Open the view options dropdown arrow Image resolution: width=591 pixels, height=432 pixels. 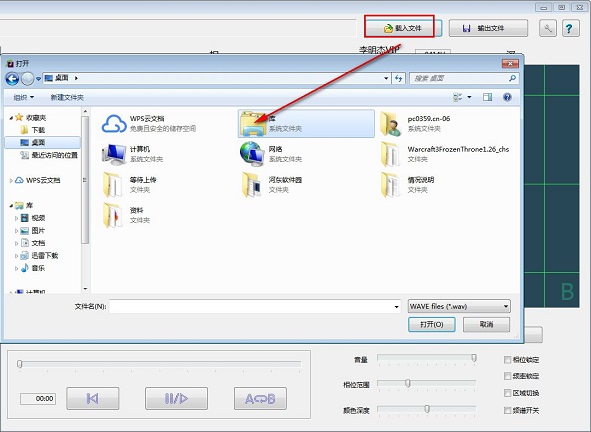[469, 97]
